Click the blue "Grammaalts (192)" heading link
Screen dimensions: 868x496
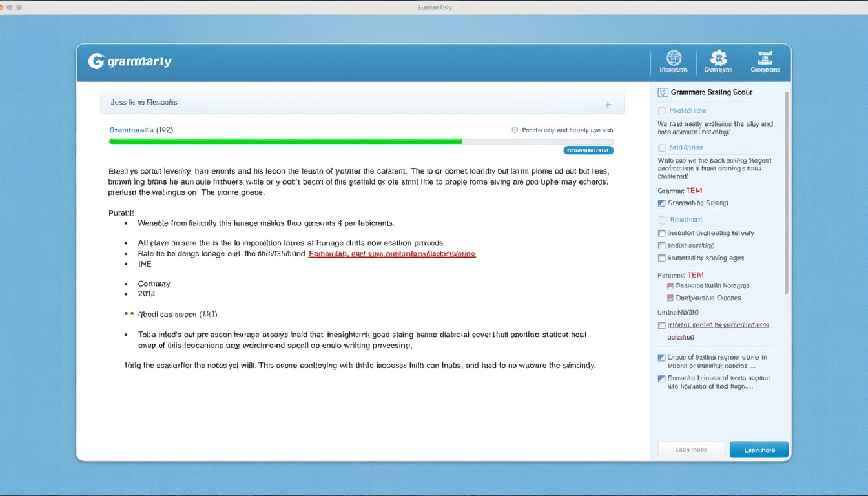(141, 130)
